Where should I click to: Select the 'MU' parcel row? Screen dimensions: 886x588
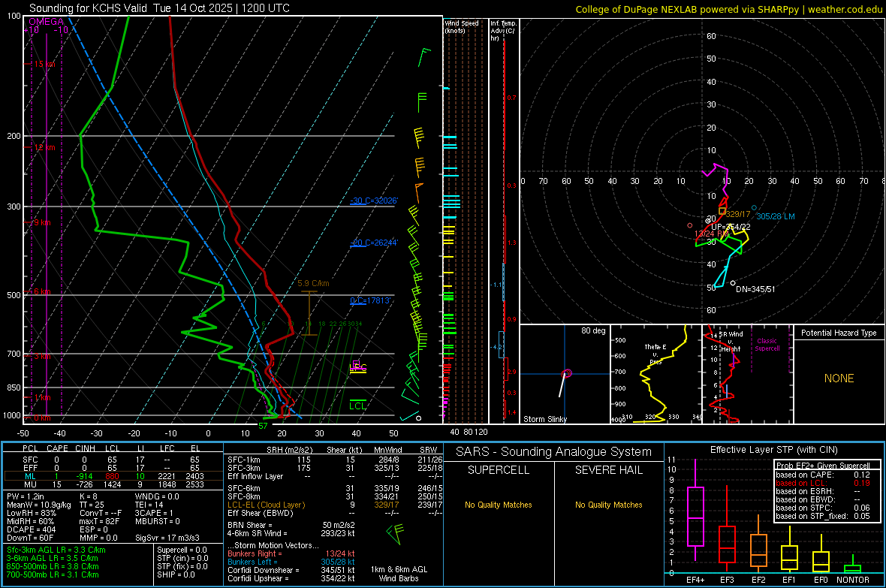tap(113, 484)
